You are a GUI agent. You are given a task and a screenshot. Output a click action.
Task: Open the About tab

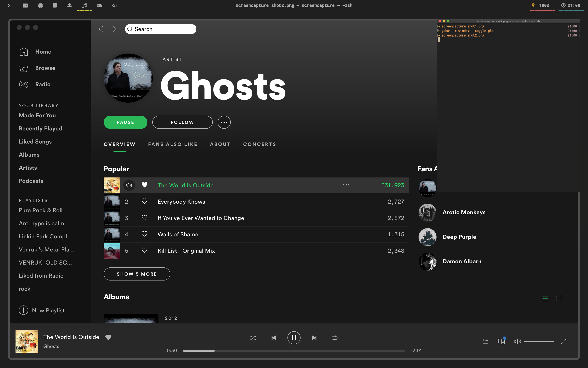(x=220, y=144)
